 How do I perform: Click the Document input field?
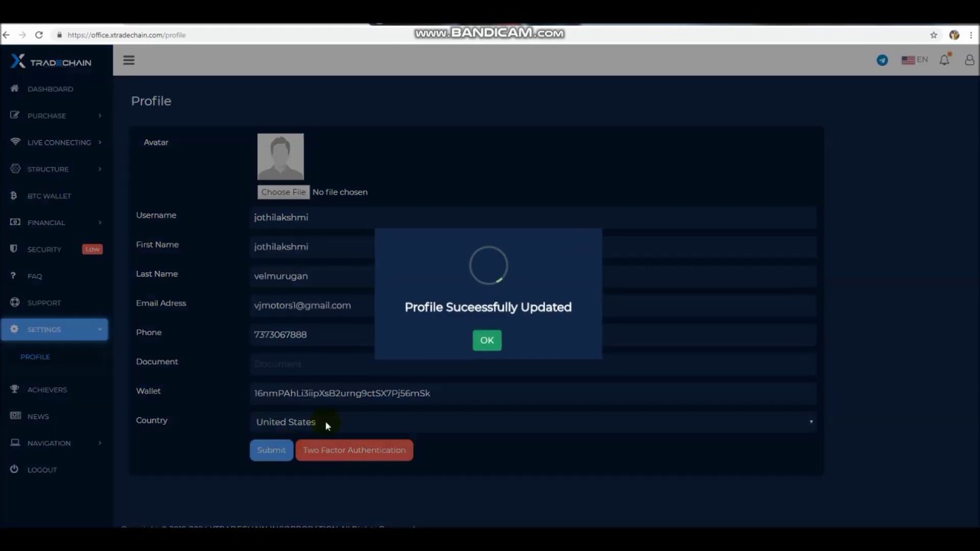533,364
